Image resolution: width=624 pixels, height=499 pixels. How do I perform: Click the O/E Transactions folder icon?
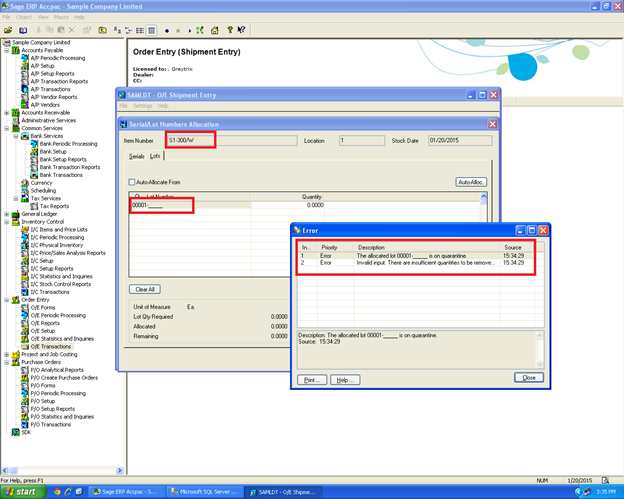25,347
